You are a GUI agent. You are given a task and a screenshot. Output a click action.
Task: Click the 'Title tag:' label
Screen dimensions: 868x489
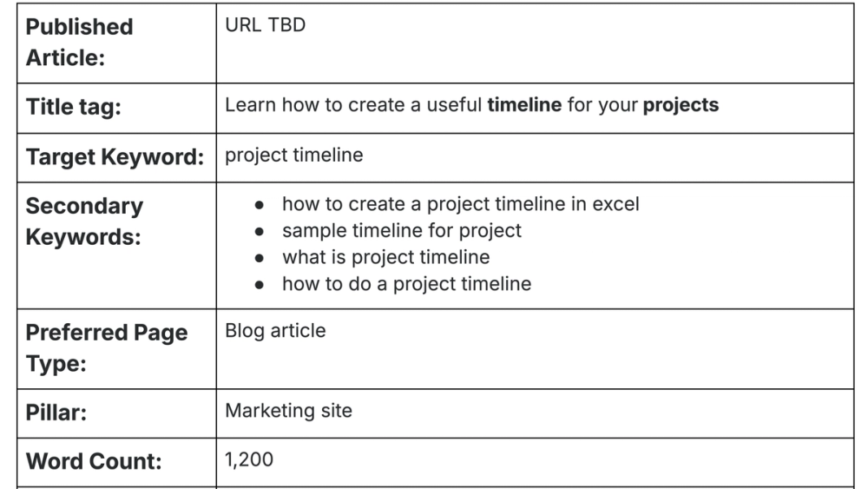point(74,107)
